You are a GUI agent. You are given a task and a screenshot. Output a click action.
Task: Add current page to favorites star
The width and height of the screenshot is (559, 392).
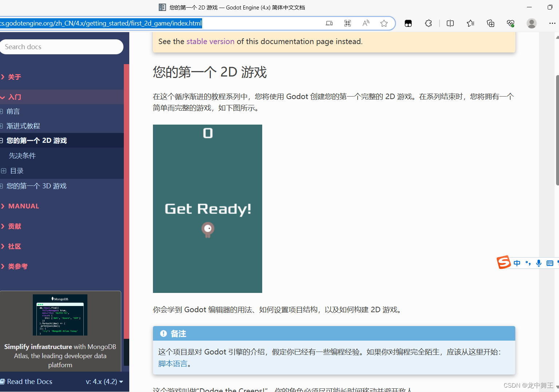click(x=384, y=23)
